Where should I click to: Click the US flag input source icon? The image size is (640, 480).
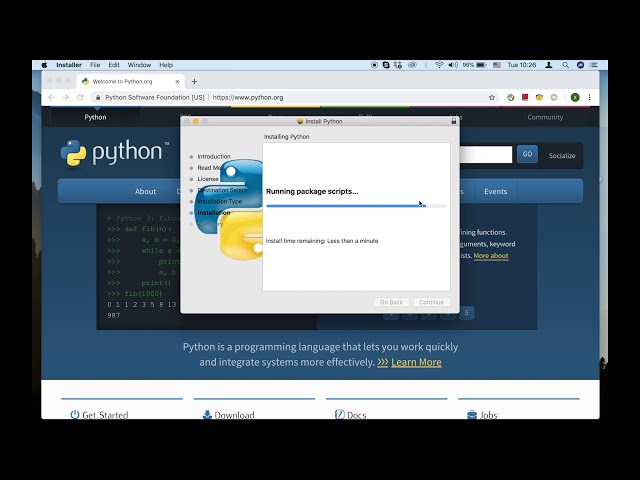pyautogui.click(x=497, y=65)
